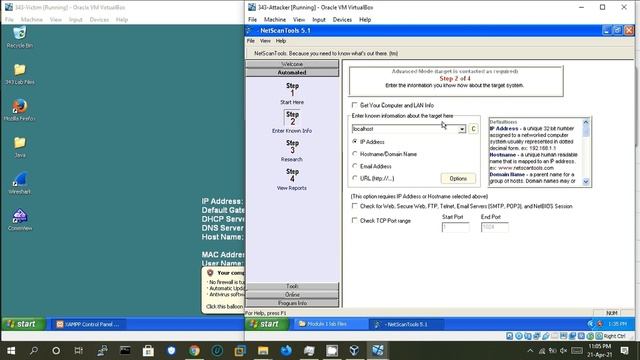Click the Options button

pyautogui.click(x=458, y=179)
